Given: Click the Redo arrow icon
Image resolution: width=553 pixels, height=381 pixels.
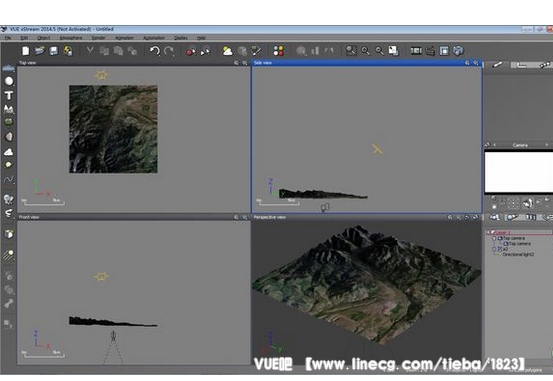Looking at the screenshot, I should click(169, 51).
